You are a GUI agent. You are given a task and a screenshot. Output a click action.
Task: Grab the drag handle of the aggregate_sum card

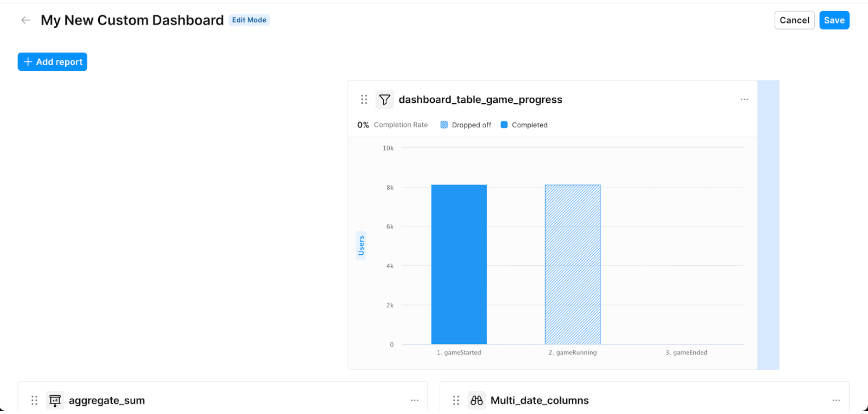[x=34, y=400]
